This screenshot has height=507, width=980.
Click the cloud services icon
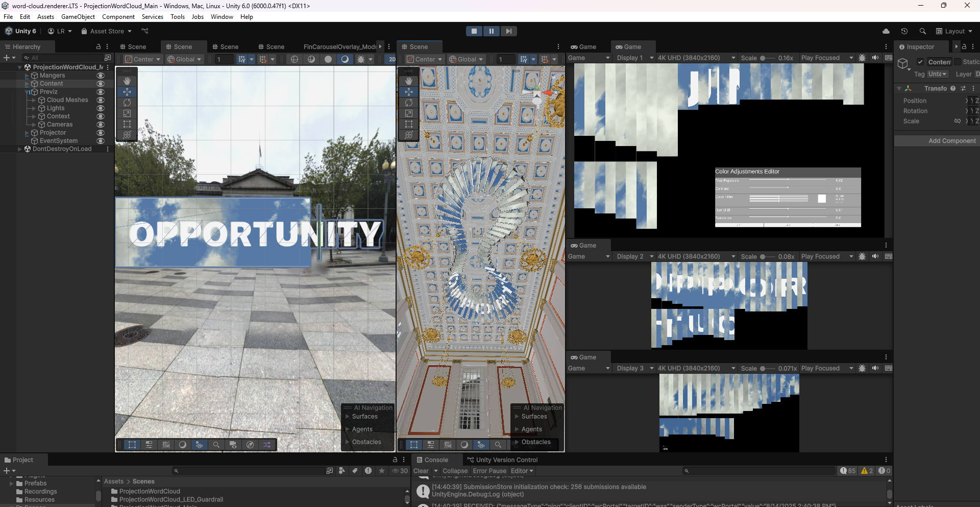[886, 31]
